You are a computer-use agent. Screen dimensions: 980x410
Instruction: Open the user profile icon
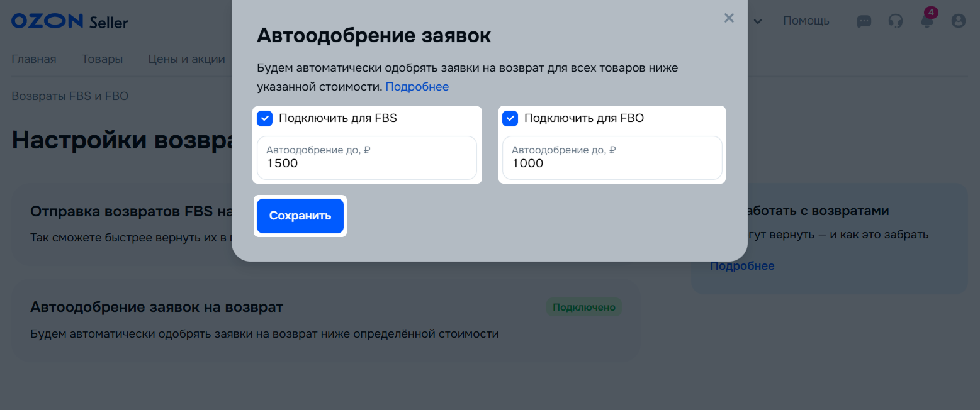(x=958, y=21)
